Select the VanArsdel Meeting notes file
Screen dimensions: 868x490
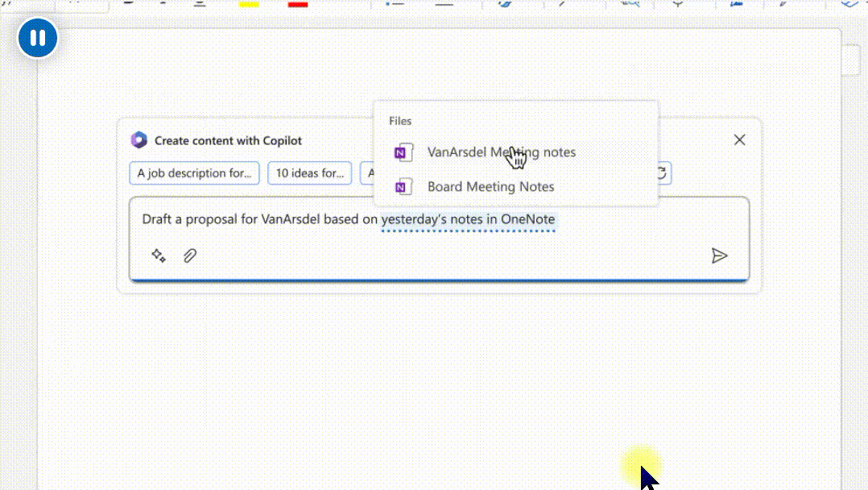(x=516, y=152)
